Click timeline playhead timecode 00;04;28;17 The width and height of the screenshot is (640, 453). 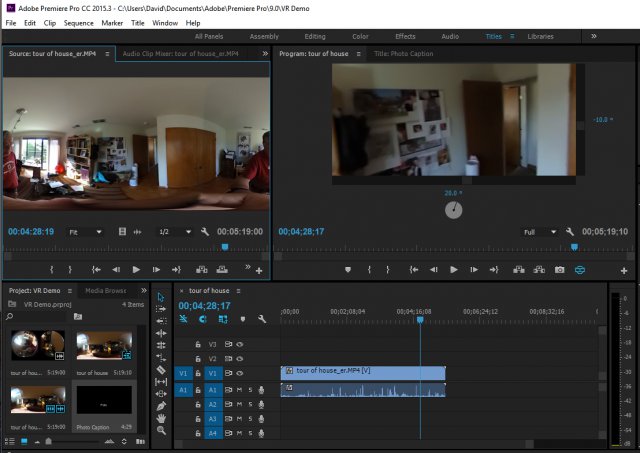pos(204,306)
